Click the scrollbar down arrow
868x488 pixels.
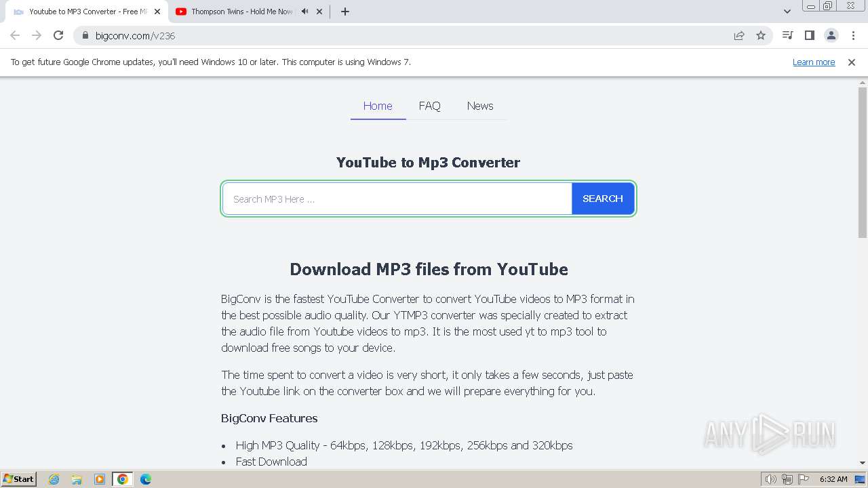pyautogui.click(x=863, y=463)
